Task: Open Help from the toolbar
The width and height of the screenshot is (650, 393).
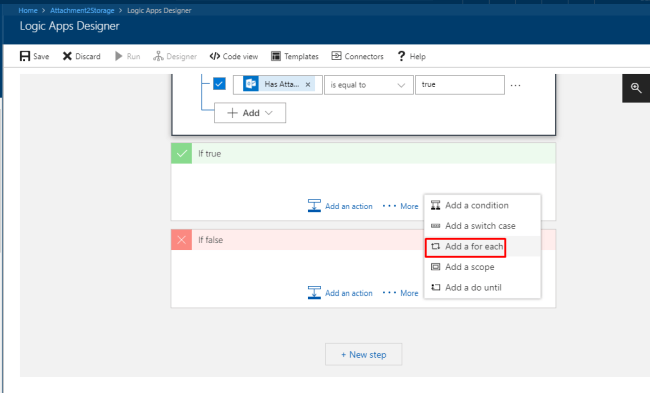Action: pos(411,56)
